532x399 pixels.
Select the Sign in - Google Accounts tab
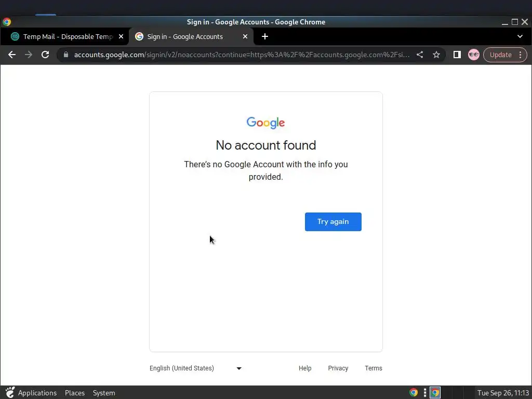192,36
